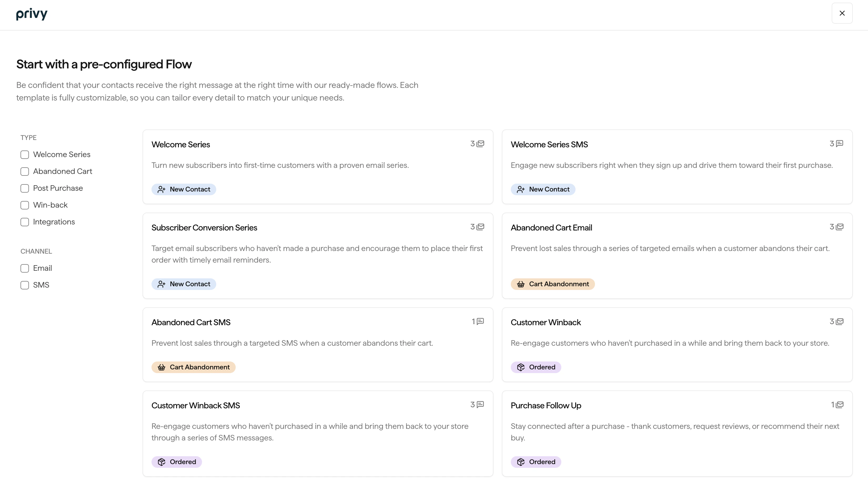
Task: Close the pre-configured Flow dialog
Action: 842,13
